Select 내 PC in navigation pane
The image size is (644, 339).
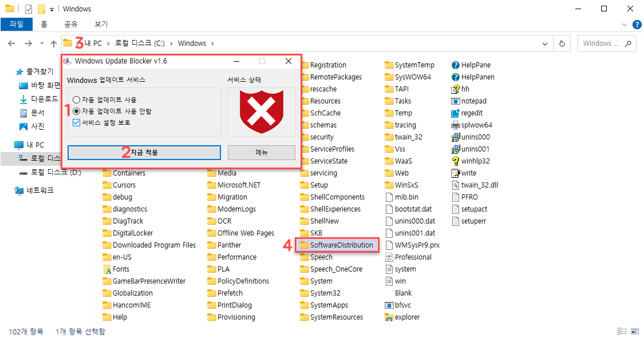point(35,145)
